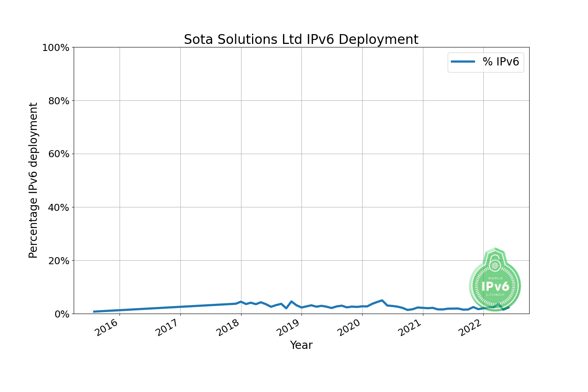Image resolution: width=588 pixels, height=392 pixels.
Task: Click the 'Percentage IPv6 deployment' y-axis label
Action: pos(33,180)
